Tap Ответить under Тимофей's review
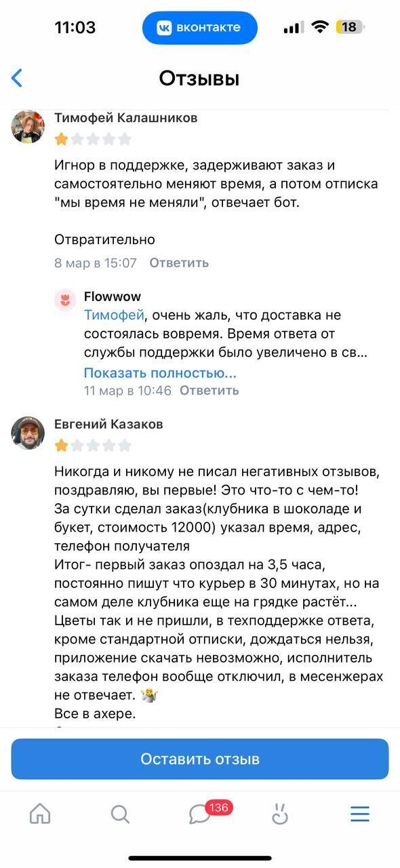This screenshot has height=868, width=400. [x=178, y=262]
